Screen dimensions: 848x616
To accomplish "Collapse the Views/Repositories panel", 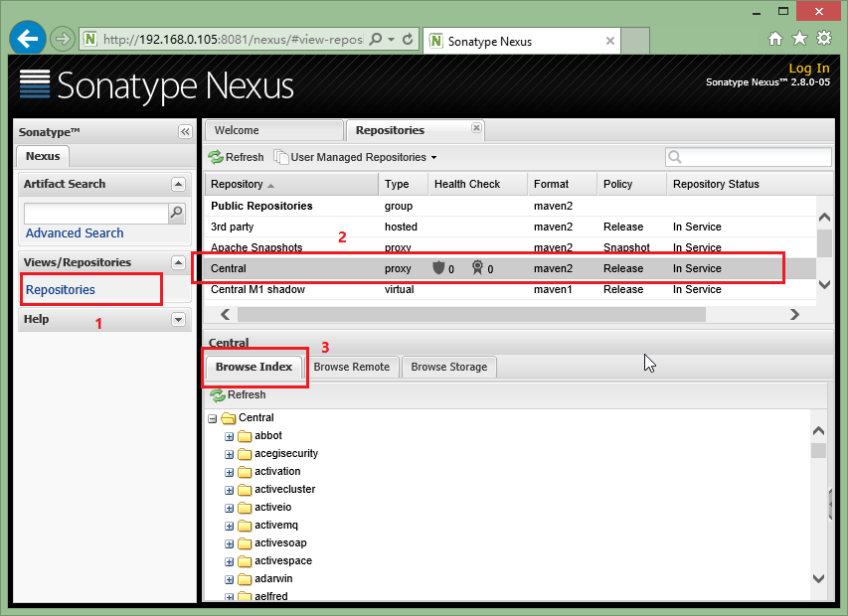I will (179, 262).
